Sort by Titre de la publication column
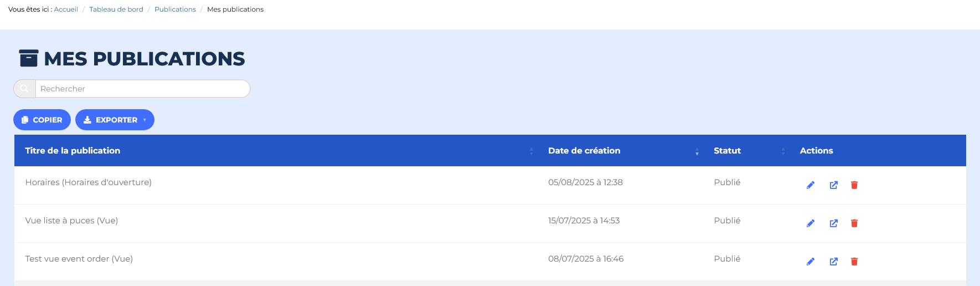Viewport: 980px width, 286px height. click(x=73, y=151)
